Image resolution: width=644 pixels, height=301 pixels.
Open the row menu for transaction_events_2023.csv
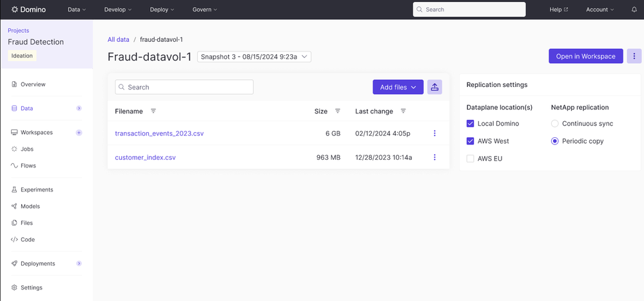click(434, 133)
